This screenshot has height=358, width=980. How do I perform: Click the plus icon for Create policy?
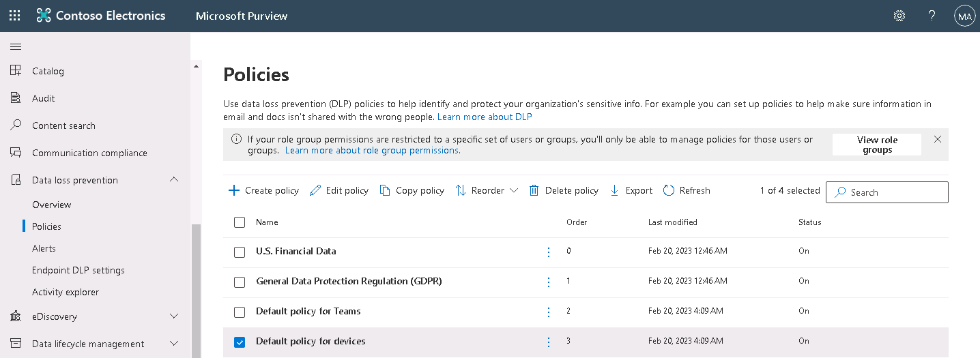tap(234, 190)
